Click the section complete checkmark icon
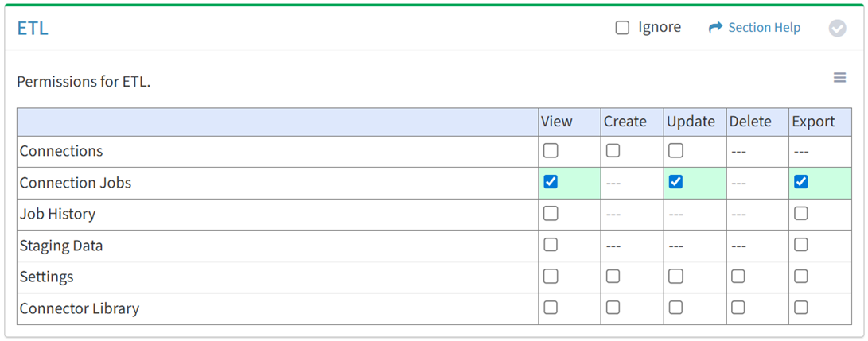This screenshot has width=868, height=341. click(x=837, y=29)
